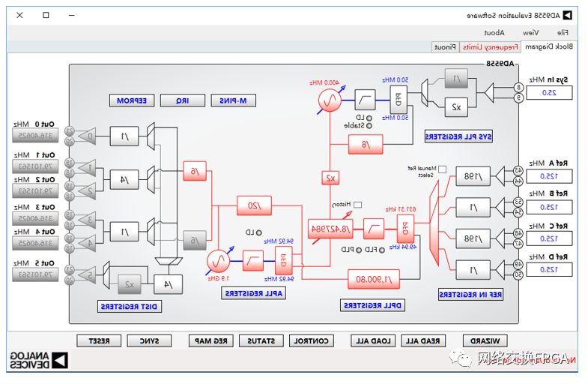Click the Out 1 MHz value field

[x=35, y=166]
